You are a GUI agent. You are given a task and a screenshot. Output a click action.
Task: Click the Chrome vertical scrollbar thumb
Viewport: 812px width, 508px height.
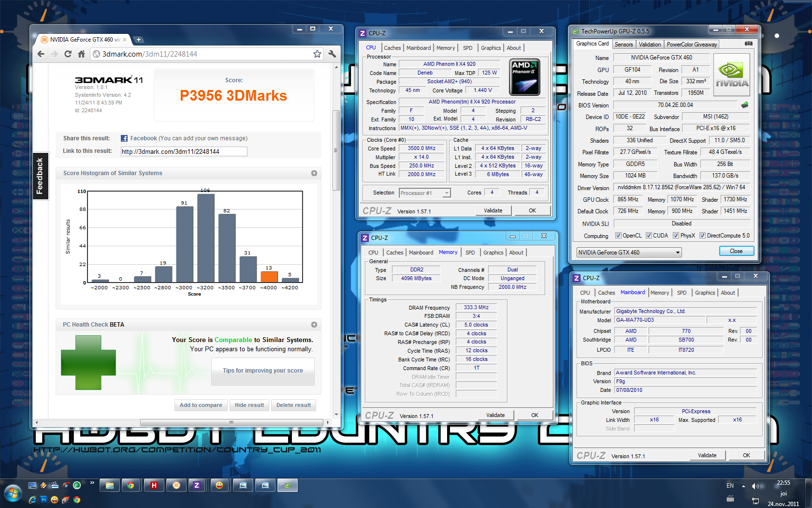[x=336, y=150]
